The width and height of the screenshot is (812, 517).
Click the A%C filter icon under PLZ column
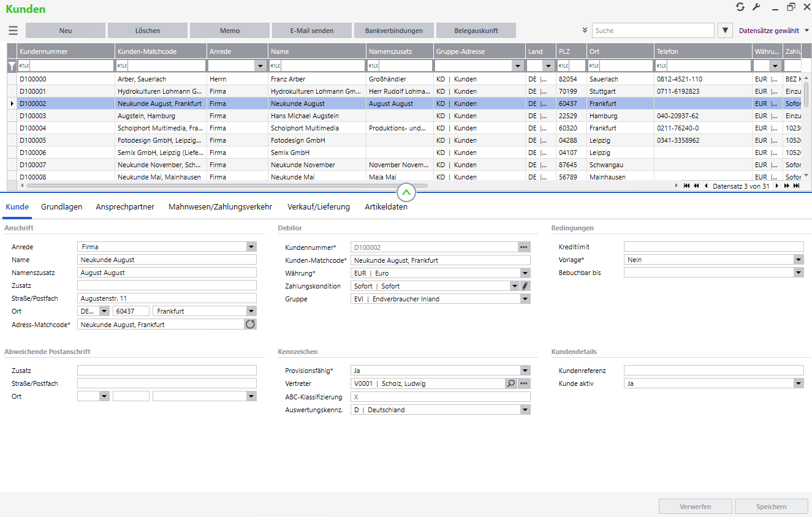564,66
